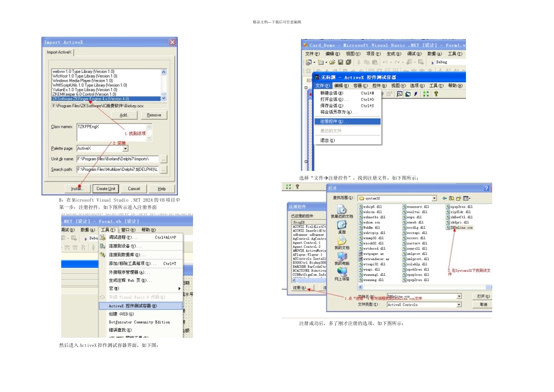Click Import ActiveX tab

(59, 52)
